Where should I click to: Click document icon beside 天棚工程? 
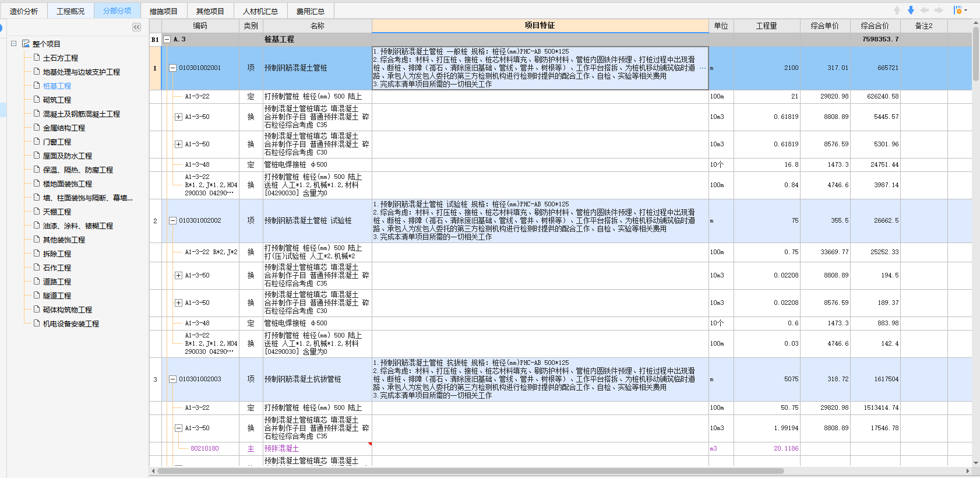(x=37, y=212)
